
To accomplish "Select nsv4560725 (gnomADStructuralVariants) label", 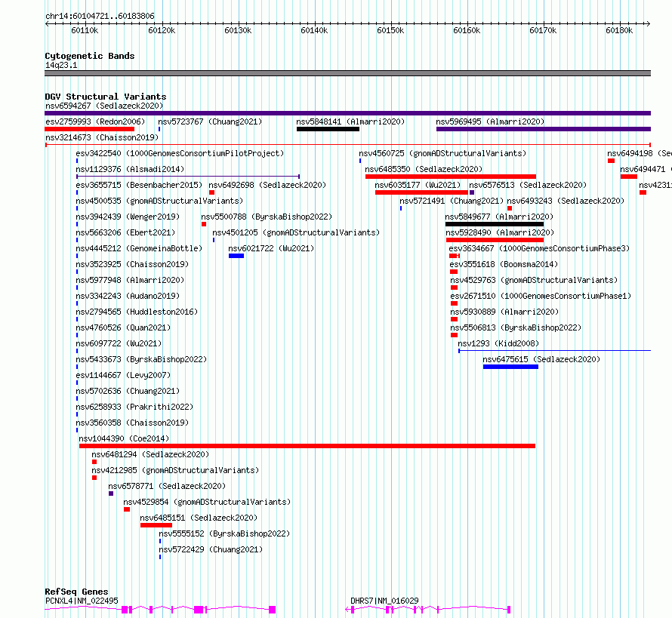I will coord(442,153).
